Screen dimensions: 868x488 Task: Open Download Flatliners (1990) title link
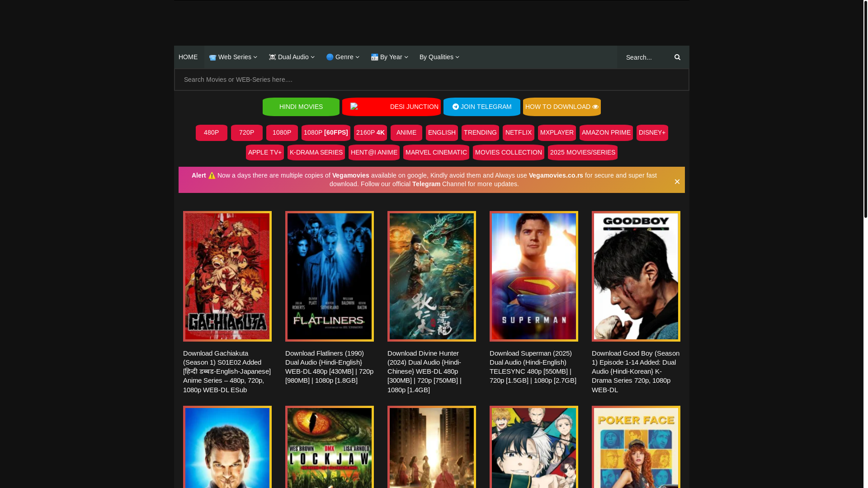coord(330,367)
